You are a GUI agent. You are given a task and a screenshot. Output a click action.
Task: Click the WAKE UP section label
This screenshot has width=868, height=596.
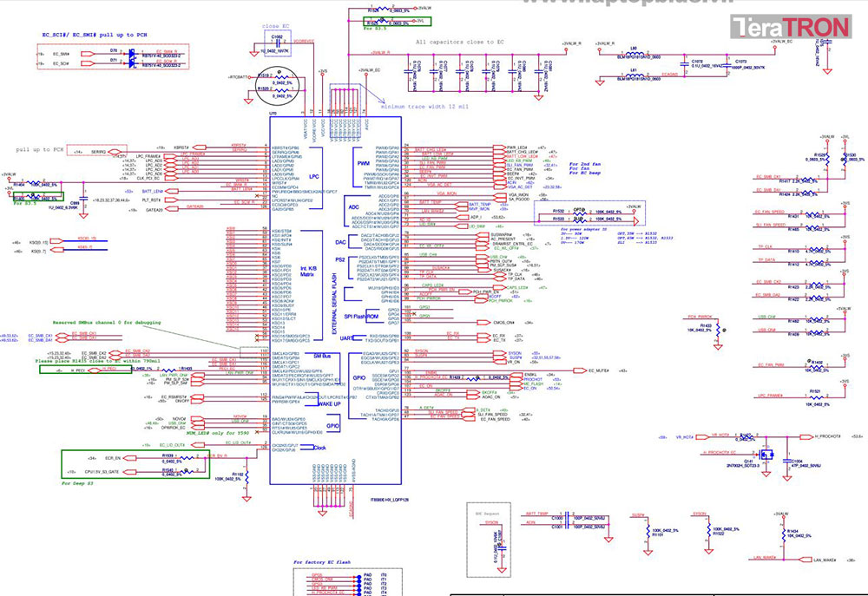pos(329,404)
